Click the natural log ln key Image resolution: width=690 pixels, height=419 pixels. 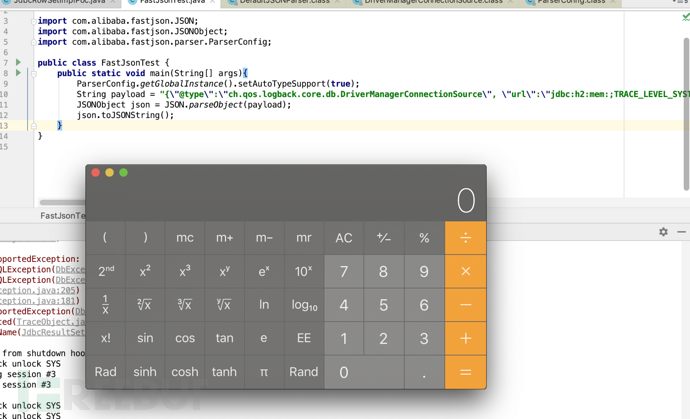point(264,305)
